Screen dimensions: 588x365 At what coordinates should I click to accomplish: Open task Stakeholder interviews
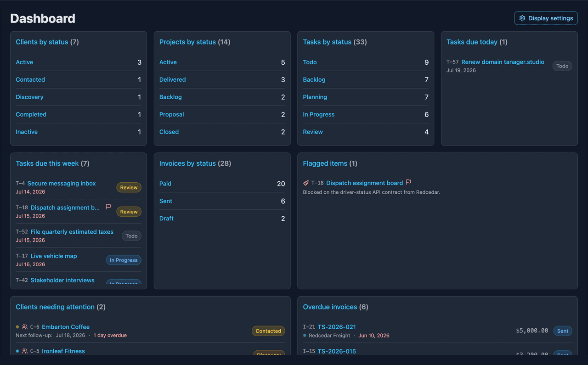[62, 281]
